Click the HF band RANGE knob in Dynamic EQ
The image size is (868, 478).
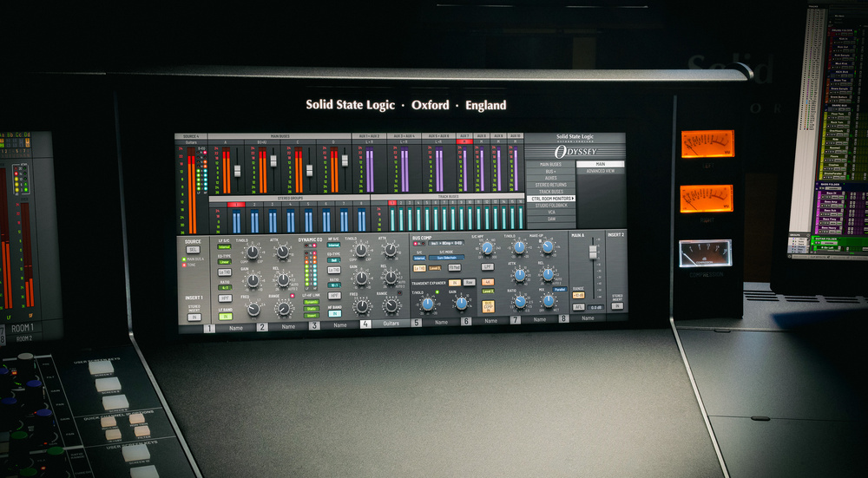coord(391,306)
